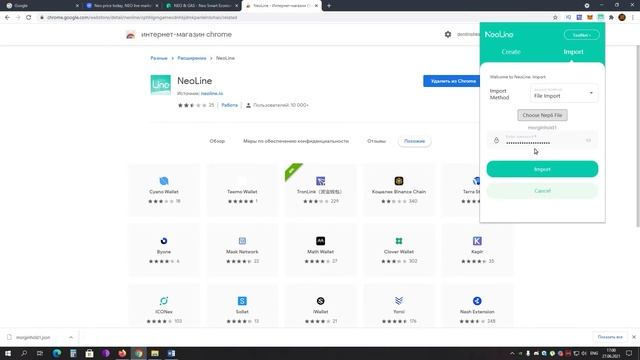The image size is (640, 360).
Task: Click the Chrome Web Store rainbow logo
Action: [131, 35]
